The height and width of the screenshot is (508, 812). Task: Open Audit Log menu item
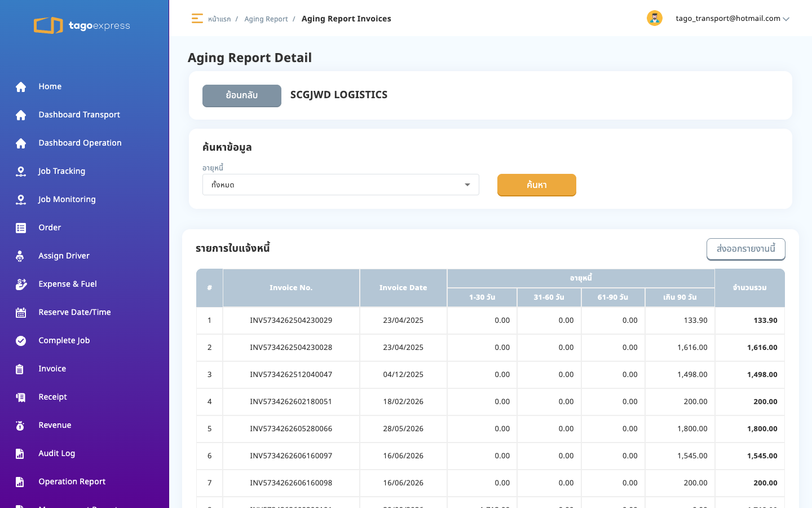[57, 453]
